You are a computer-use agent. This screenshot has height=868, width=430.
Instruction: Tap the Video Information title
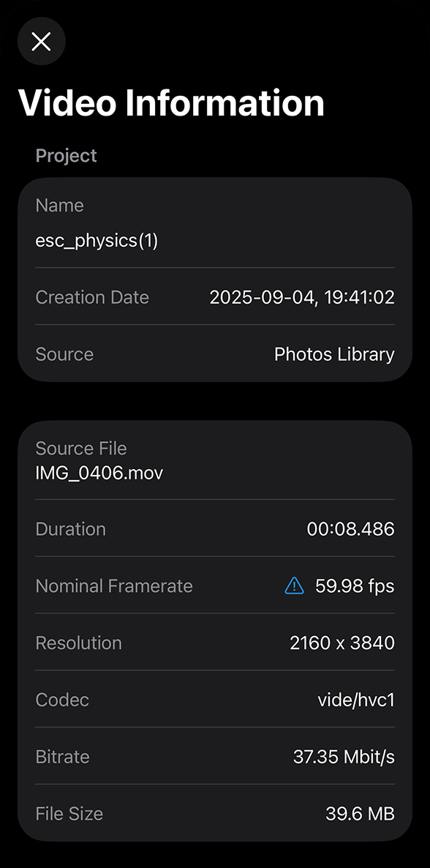tap(171, 103)
